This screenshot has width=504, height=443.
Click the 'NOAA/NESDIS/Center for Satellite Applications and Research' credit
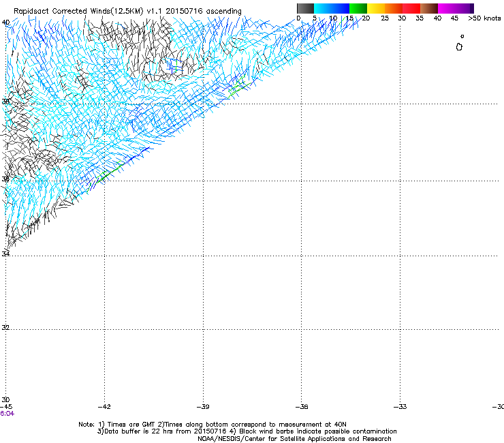coord(294,439)
